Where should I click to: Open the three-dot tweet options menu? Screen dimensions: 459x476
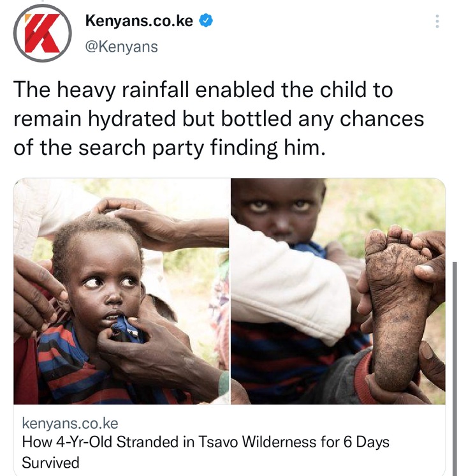coord(437,21)
